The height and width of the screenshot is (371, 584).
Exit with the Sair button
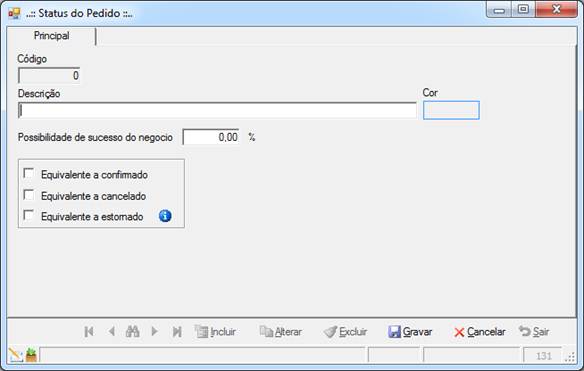click(x=534, y=331)
